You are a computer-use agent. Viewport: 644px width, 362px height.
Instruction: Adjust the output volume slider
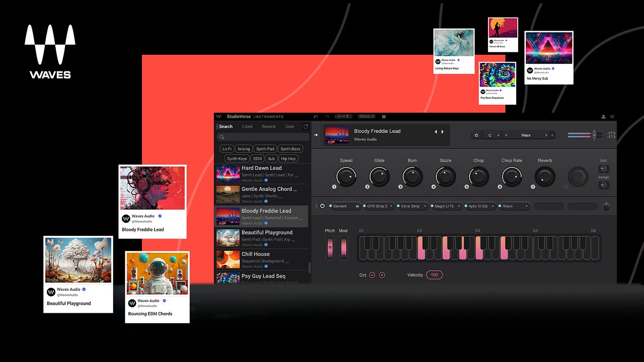coord(594,135)
